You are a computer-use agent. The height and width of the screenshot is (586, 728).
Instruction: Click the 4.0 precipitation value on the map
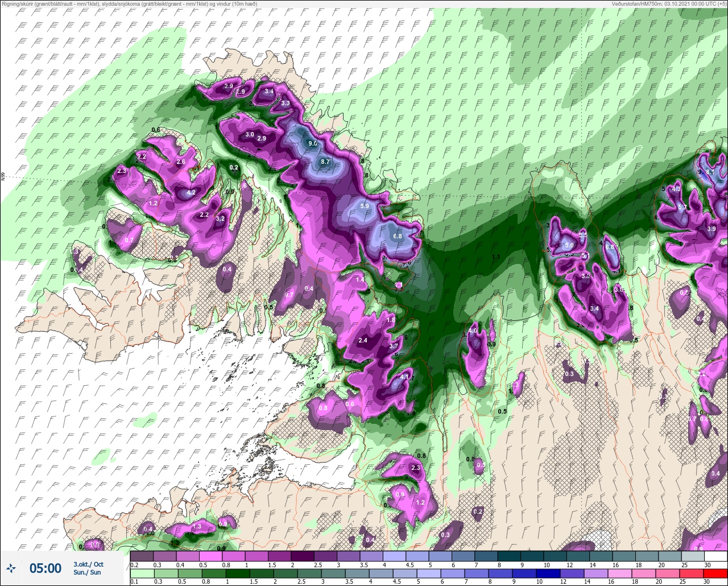point(473,331)
